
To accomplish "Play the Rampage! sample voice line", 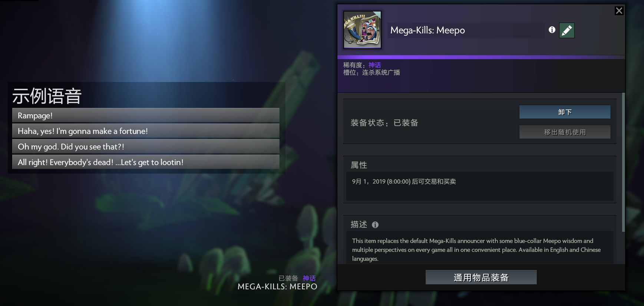I will point(146,115).
